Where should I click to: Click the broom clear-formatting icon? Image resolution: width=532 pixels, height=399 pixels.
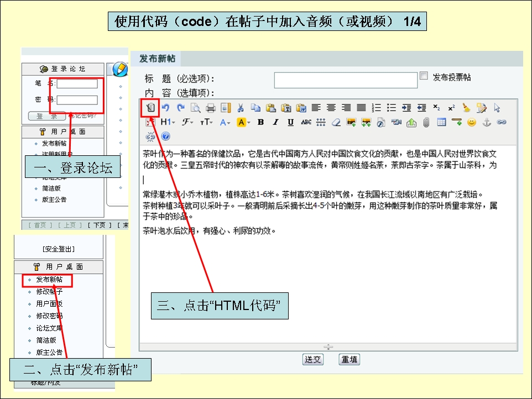point(467,108)
